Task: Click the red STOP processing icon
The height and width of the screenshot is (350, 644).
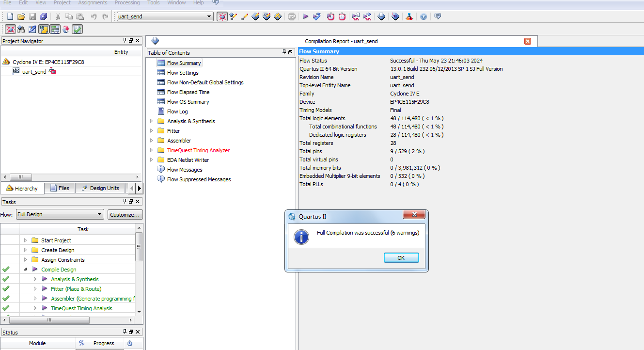Action: (291, 16)
